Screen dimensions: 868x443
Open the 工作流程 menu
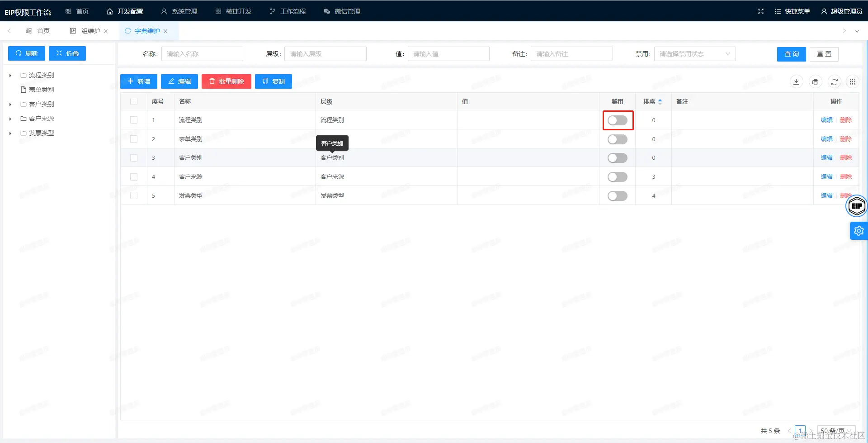288,11
